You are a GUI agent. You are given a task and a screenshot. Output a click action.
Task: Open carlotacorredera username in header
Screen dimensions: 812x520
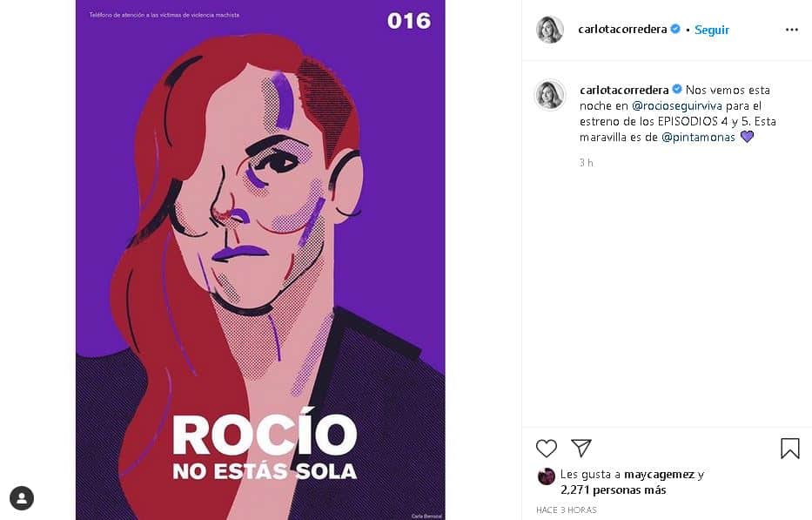pos(622,29)
